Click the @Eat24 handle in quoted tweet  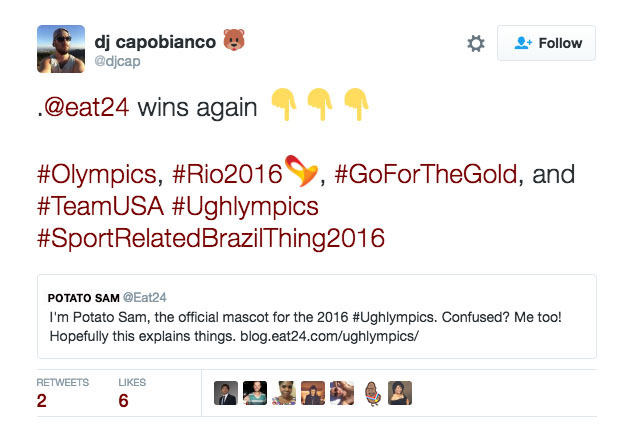tap(145, 297)
